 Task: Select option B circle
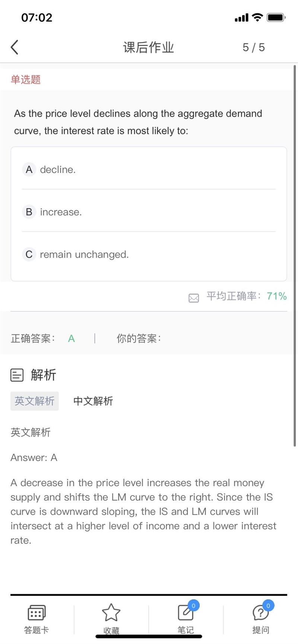(29, 212)
